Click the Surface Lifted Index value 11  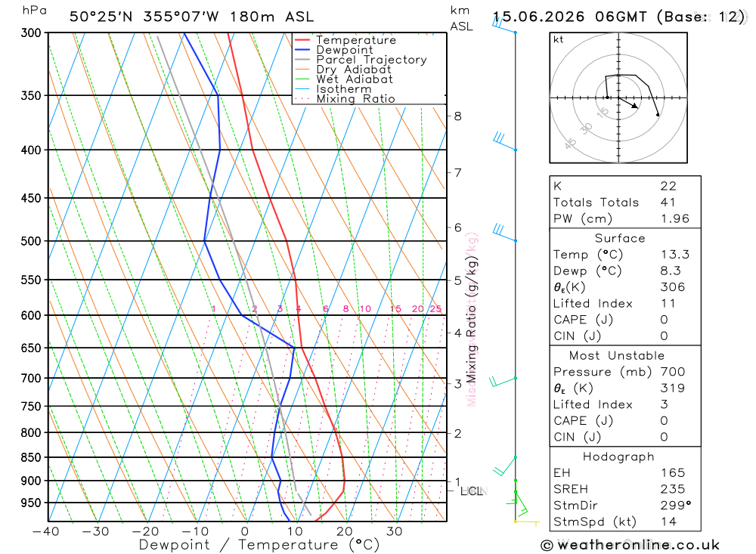tap(668, 304)
